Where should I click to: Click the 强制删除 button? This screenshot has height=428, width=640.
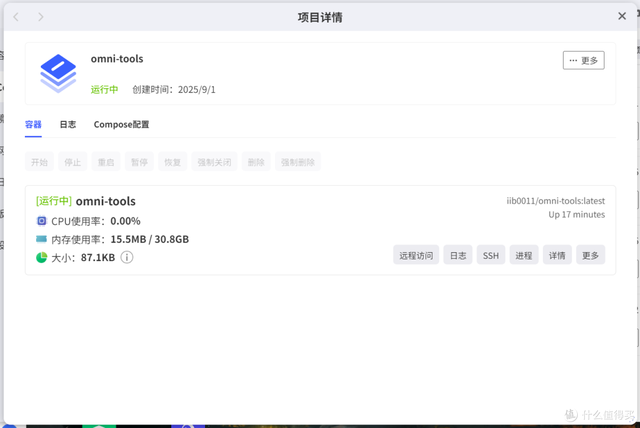point(298,162)
